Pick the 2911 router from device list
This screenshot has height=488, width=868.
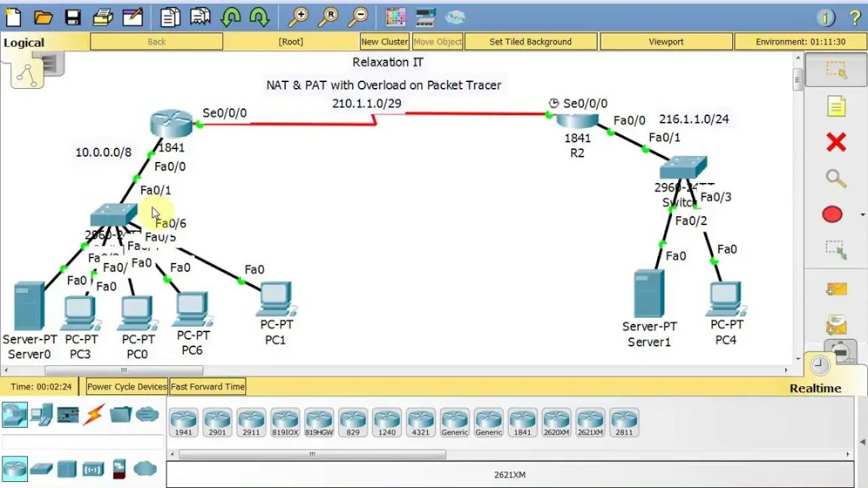point(251,422)
